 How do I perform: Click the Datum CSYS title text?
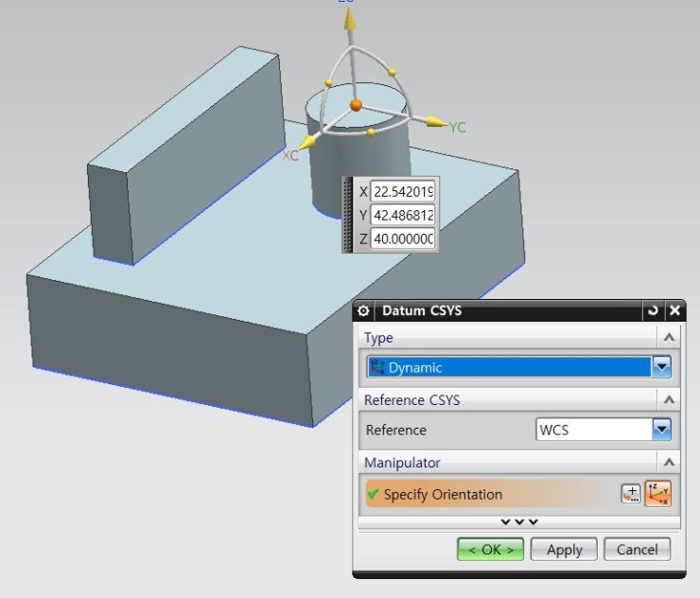422,310
